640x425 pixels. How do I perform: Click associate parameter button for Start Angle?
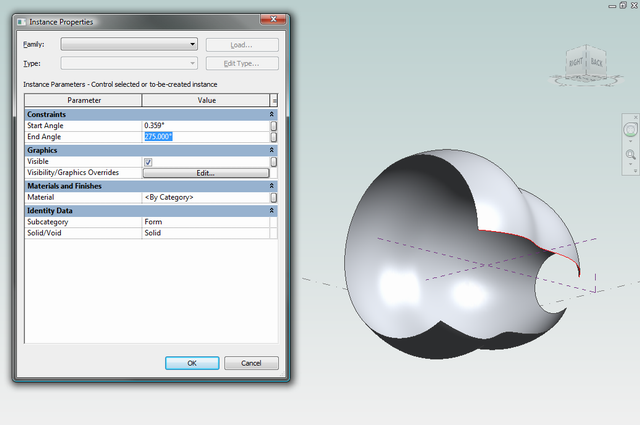tap(273, 126)
